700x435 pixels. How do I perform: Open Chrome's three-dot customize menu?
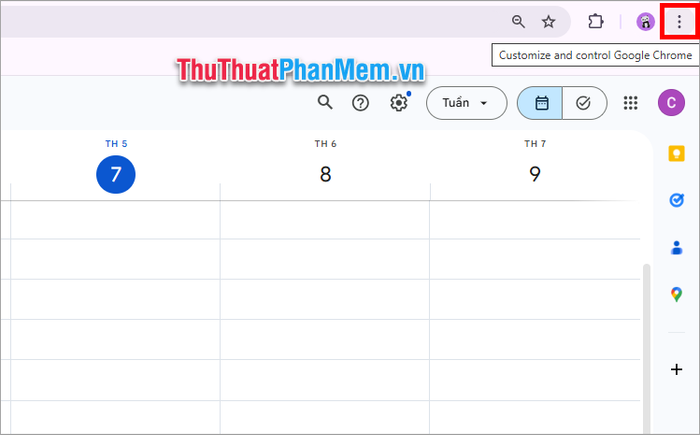pyautogui.click(x=679, y=21)
